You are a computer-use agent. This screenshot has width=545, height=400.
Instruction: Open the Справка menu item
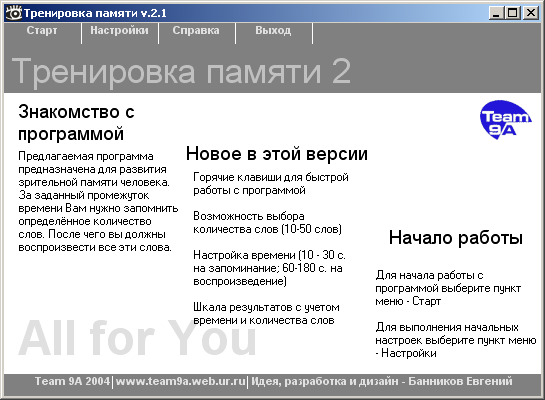(196, 31)
